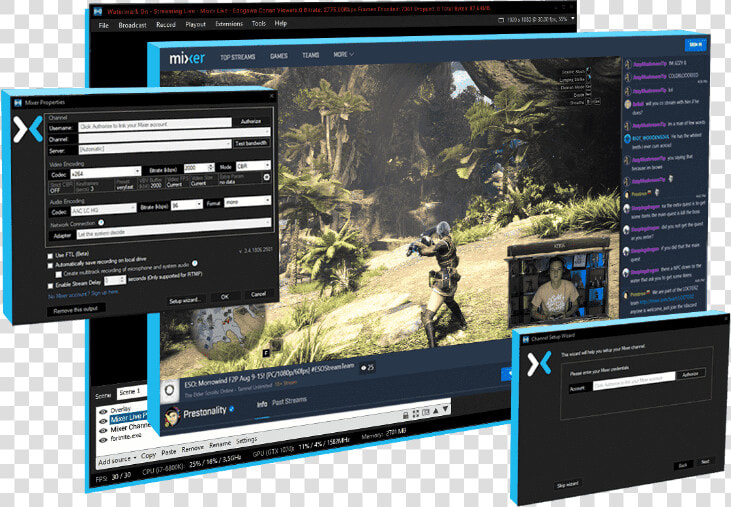Click the Mixer logo on the web page
The width and height of the screenshot is (731, 507).
187,58
